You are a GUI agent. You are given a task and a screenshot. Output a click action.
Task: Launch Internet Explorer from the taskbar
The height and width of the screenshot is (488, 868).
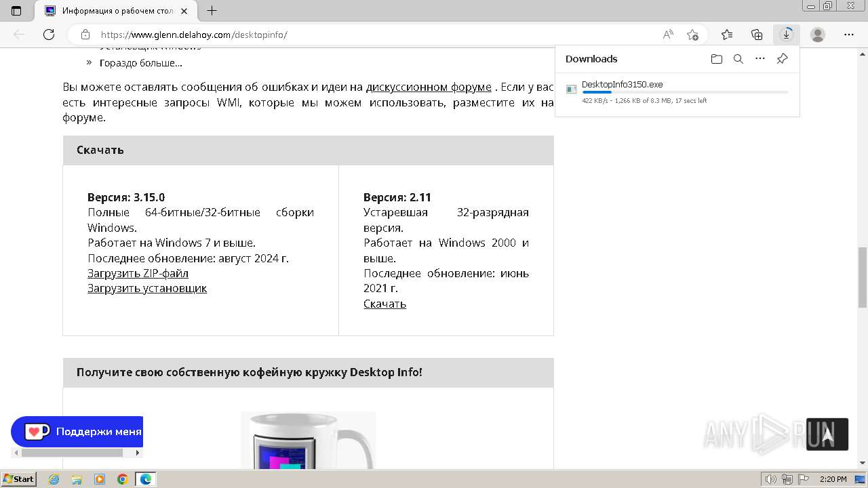pos(54,479)
